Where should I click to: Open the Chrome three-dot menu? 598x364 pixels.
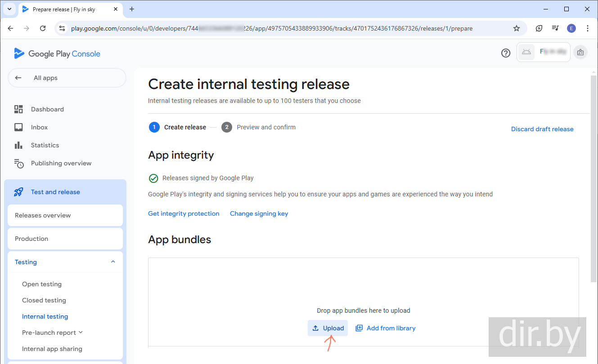coord(588,28)
